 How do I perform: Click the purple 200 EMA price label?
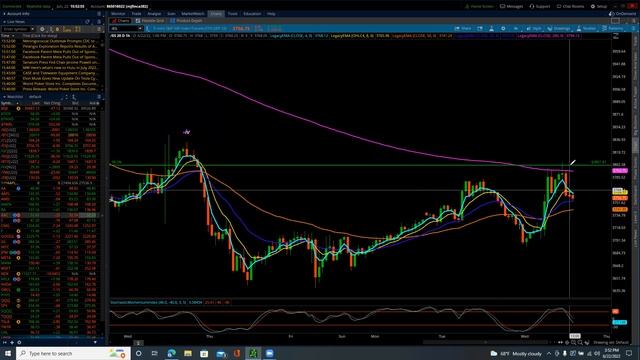[x=620, y=171]
